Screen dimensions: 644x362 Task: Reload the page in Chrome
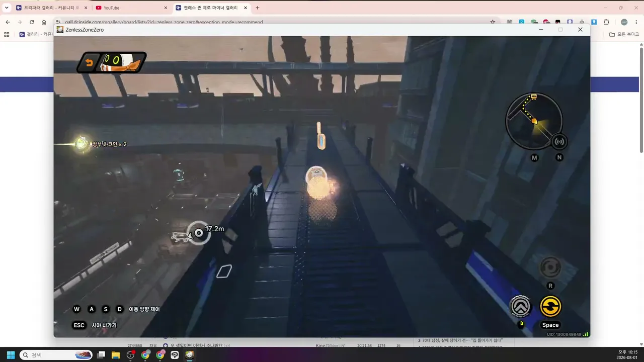coord(32,22)
